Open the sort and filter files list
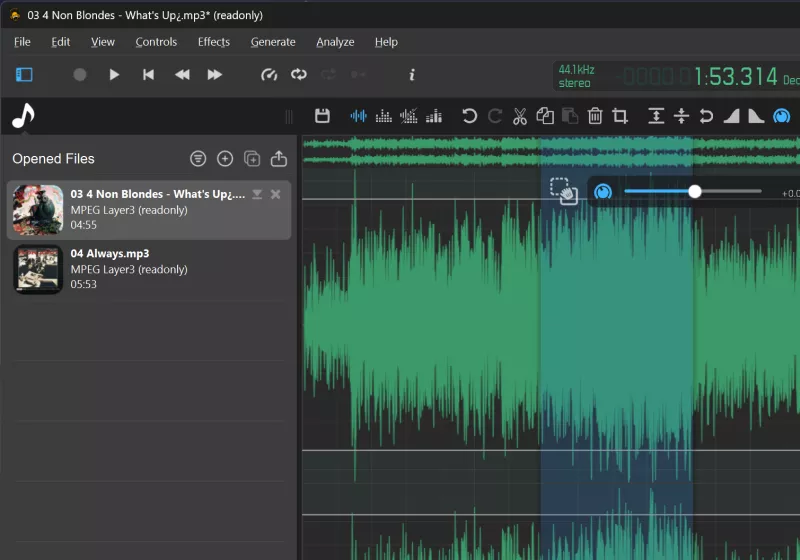The width and height of the screenshot is (800, 560). 198,158
